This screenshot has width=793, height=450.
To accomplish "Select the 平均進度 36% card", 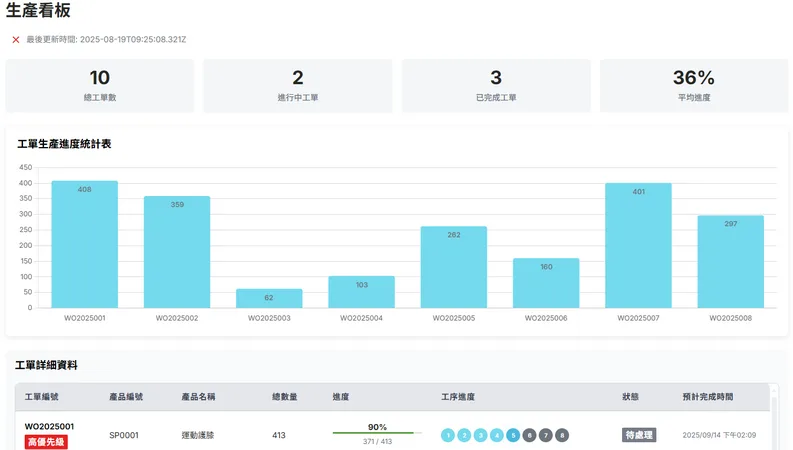I will (693, 86).
